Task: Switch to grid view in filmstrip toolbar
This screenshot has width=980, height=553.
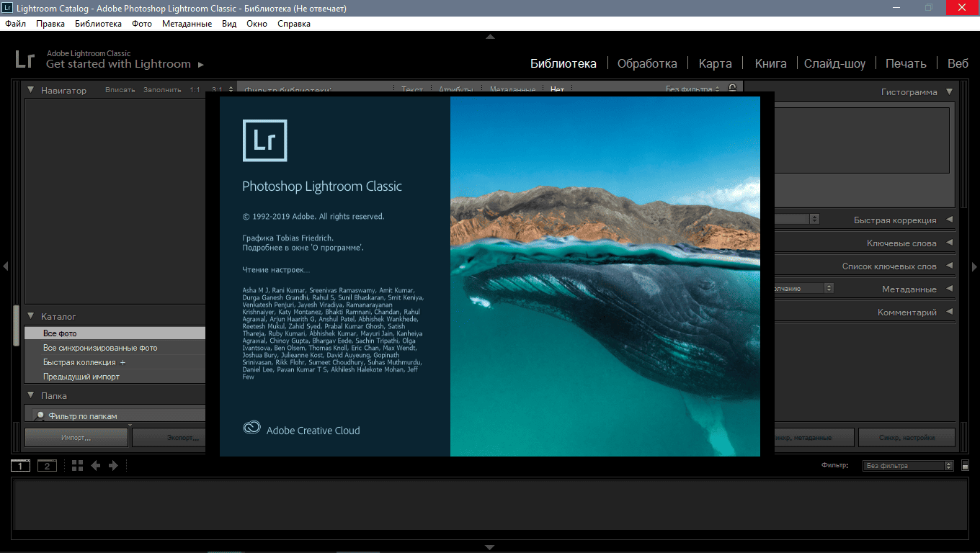Action: coord(78,466)
